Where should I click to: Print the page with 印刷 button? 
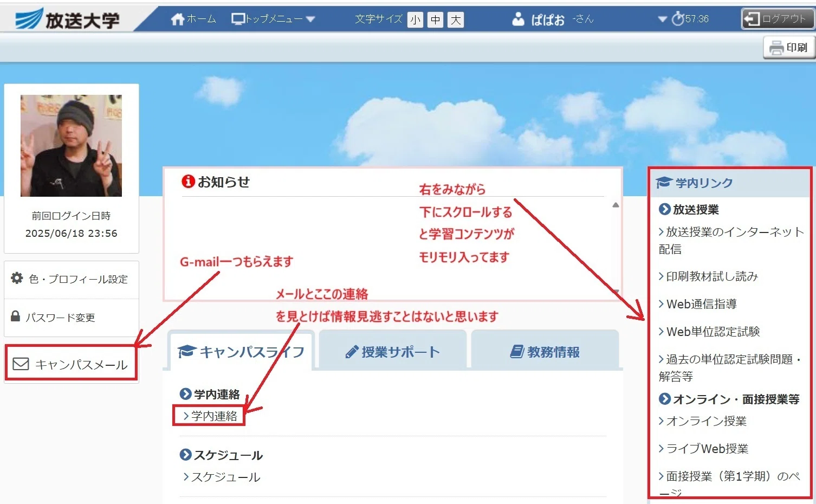click(x=789, y=48)
